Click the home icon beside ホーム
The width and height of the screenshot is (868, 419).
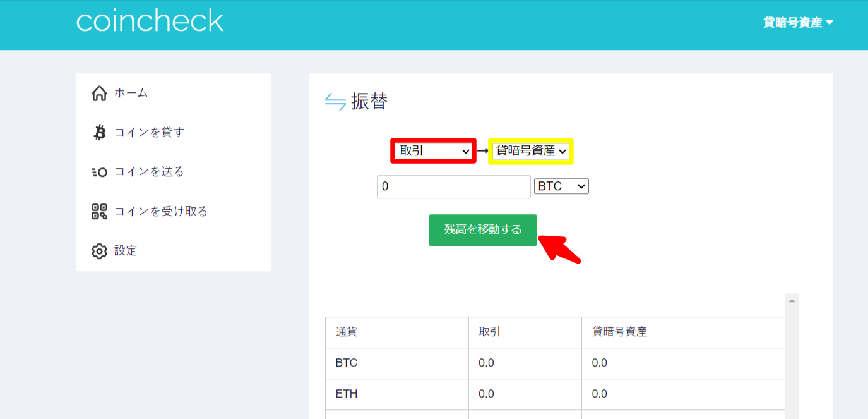pyautogui.click(x=98, y=92)
